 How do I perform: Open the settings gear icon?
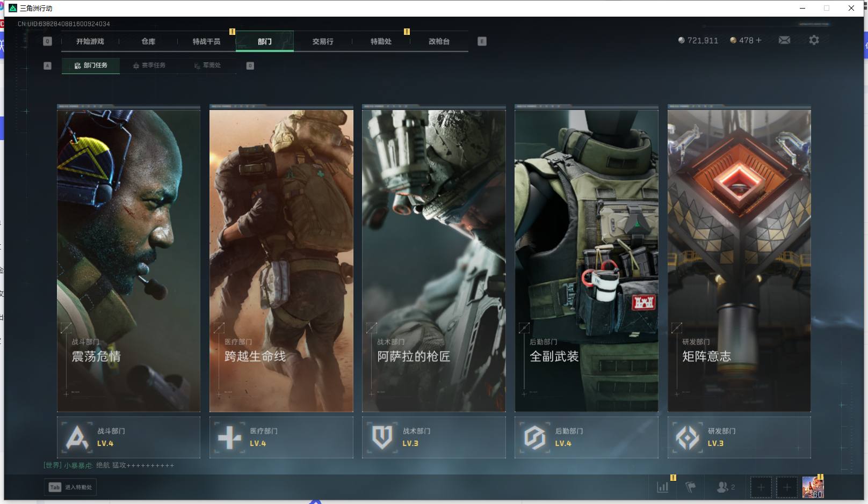[814, 40]
